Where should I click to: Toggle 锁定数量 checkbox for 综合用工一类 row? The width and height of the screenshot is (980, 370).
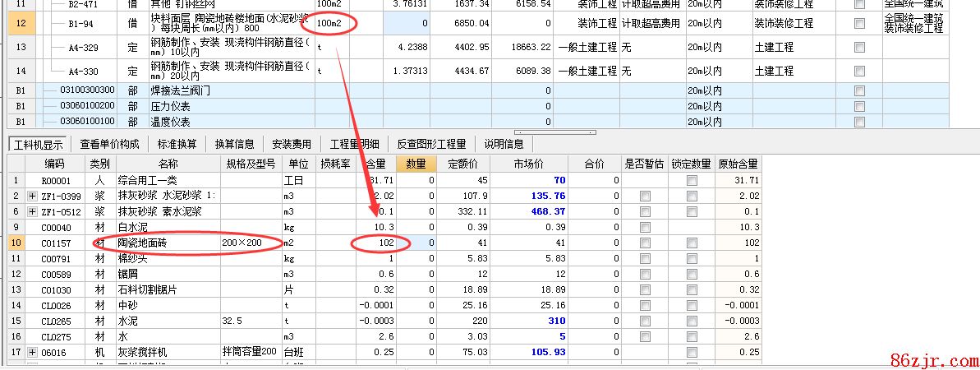pyautogui.click(x=692, y=180)
